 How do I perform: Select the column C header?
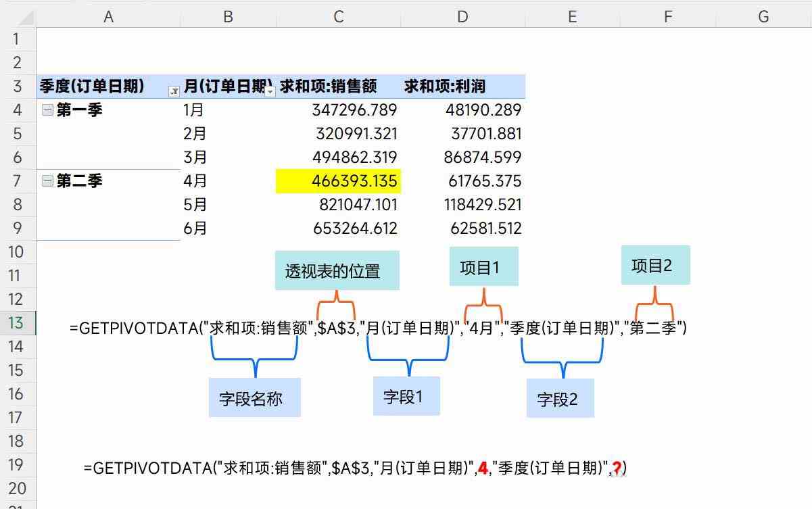tap(338, 17)
